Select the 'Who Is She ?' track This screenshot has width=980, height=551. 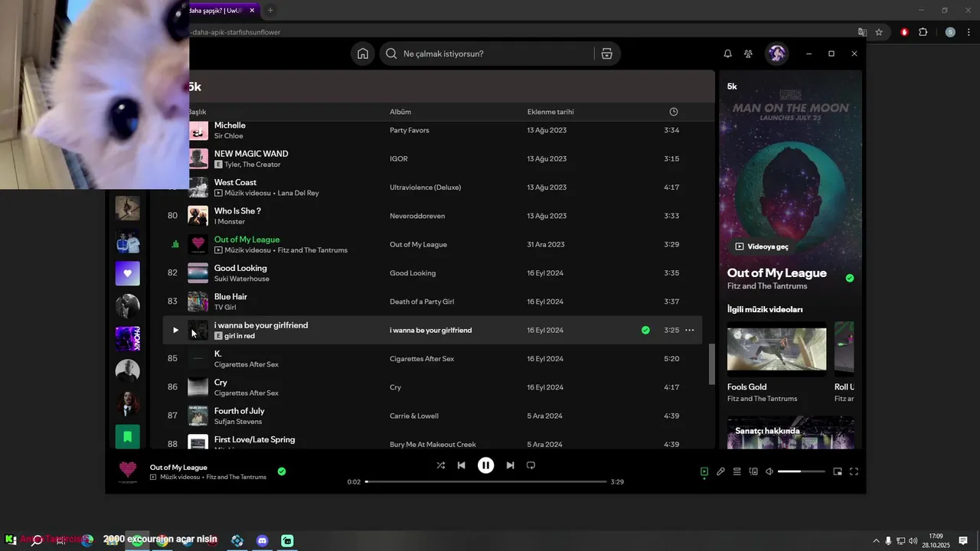click(x=237, y=210)
